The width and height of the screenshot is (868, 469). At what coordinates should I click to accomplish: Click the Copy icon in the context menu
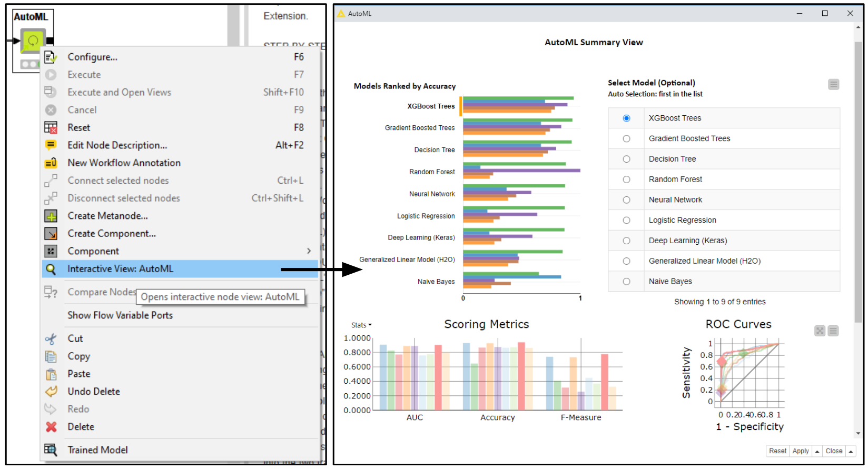51,356
